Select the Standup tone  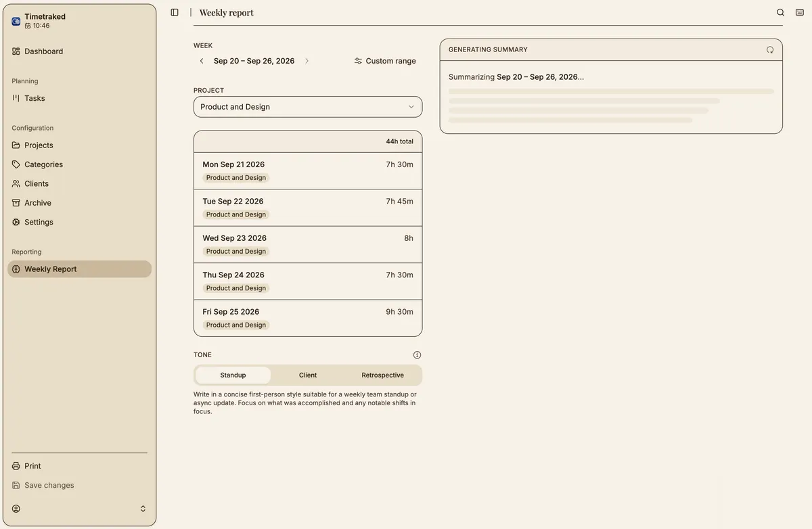[233, 375]
